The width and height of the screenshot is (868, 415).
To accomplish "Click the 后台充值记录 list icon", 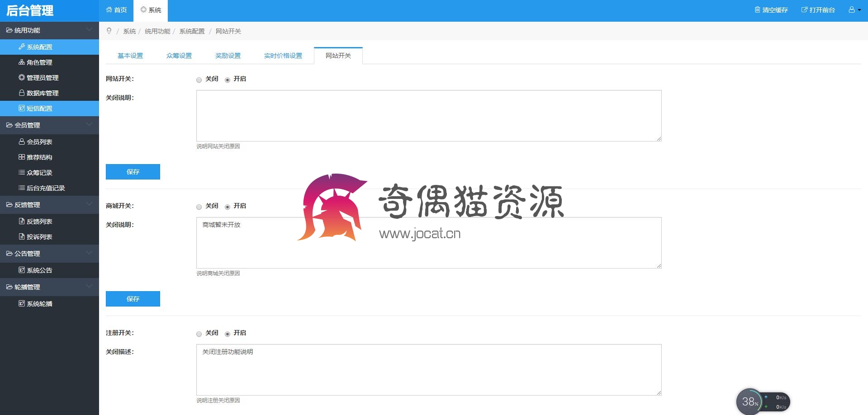I will [x=22, y=188].
